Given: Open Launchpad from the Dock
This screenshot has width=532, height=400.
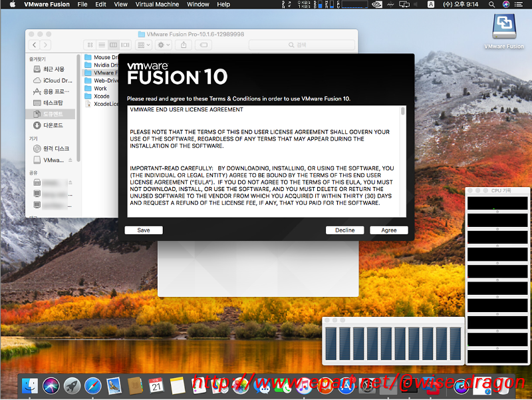Looking at the screenshot, I should 72,386.
